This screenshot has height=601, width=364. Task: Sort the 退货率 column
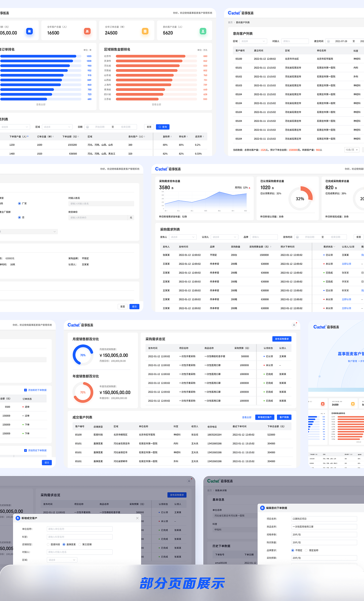pos(203,137)
